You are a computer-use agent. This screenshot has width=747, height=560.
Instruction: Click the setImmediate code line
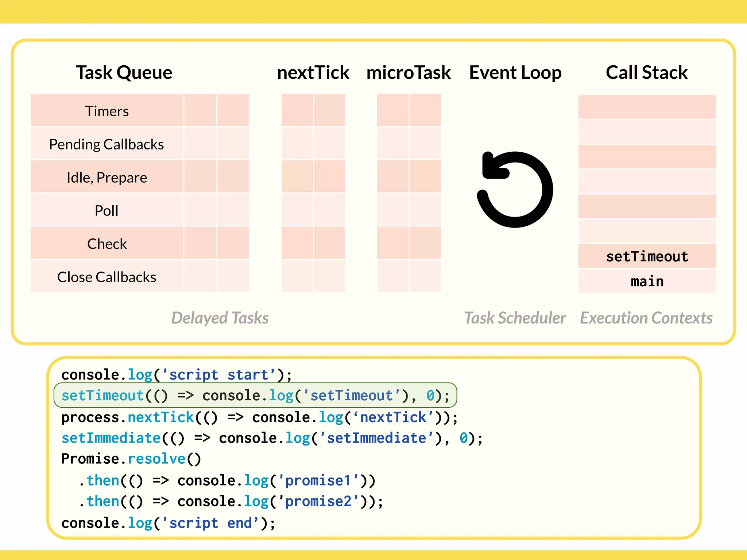tap(272, 438)
